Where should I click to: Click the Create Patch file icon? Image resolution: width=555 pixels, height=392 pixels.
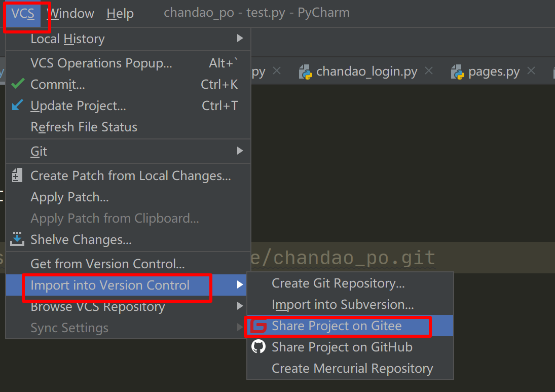point(17,175)
